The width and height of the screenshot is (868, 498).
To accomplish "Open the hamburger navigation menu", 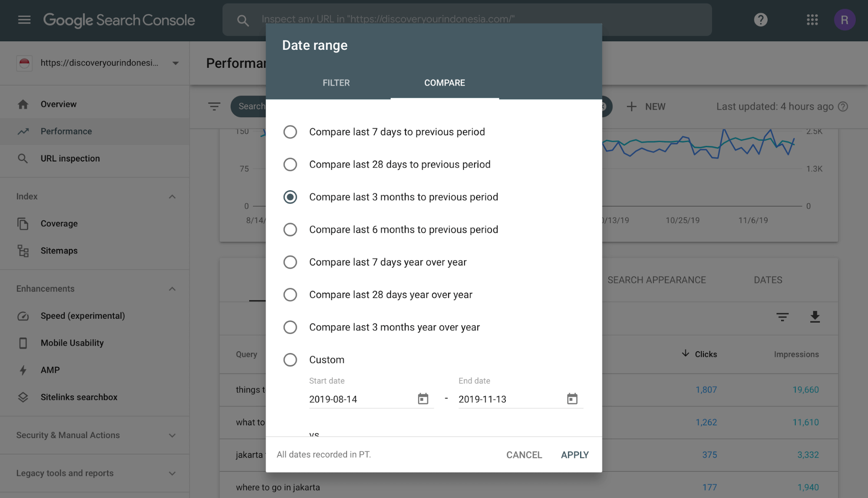I will [24, 20].
